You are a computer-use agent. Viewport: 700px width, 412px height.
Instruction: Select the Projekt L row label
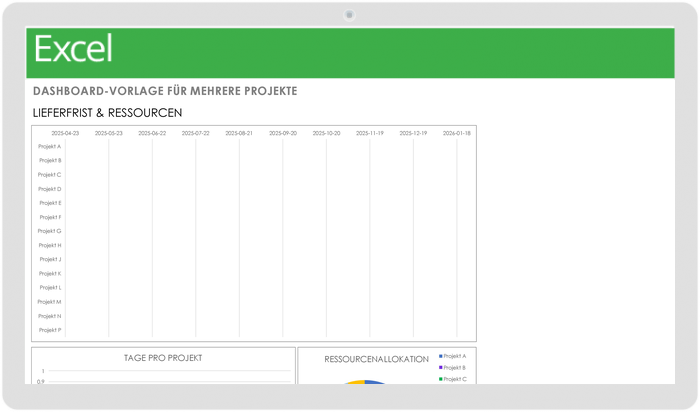tap(50, 288)
